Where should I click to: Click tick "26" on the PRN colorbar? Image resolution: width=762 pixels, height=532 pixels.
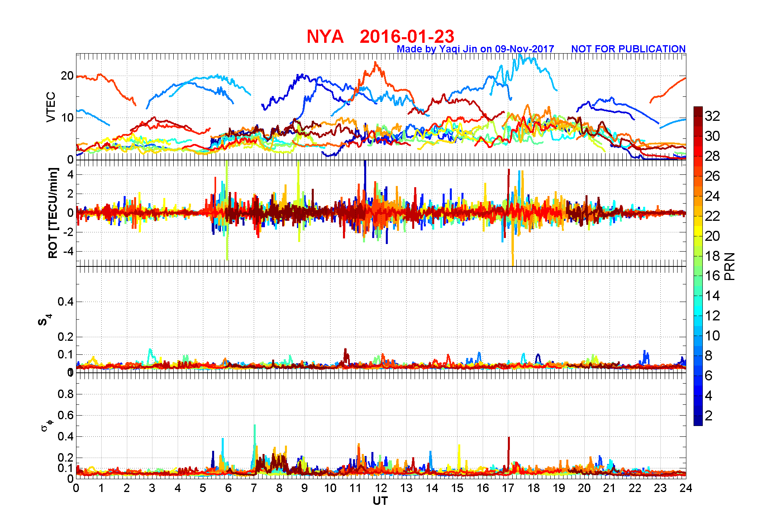pos(712,176)
